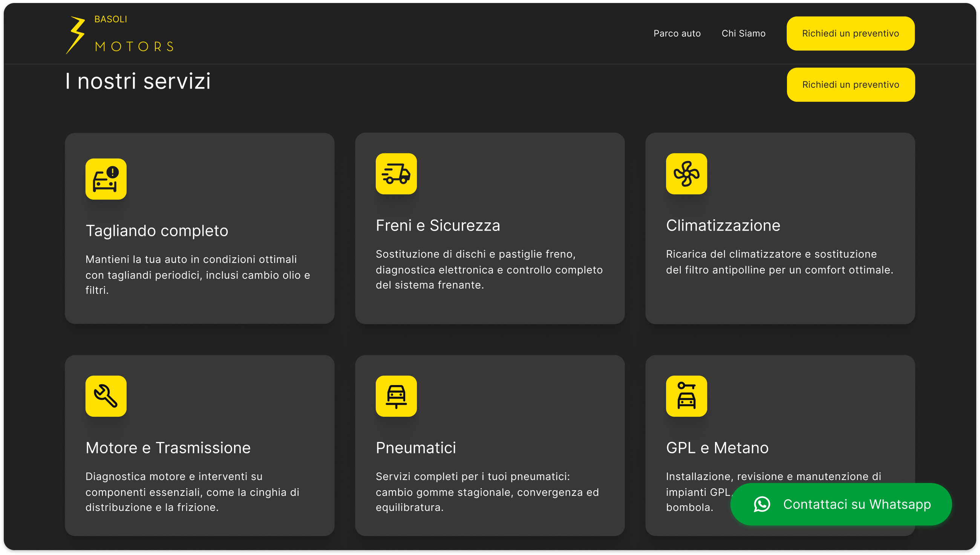Viewport: 980px width, 555px height.
Task: Select the Tagliando completo card title
Action: [x=157, y=231]
